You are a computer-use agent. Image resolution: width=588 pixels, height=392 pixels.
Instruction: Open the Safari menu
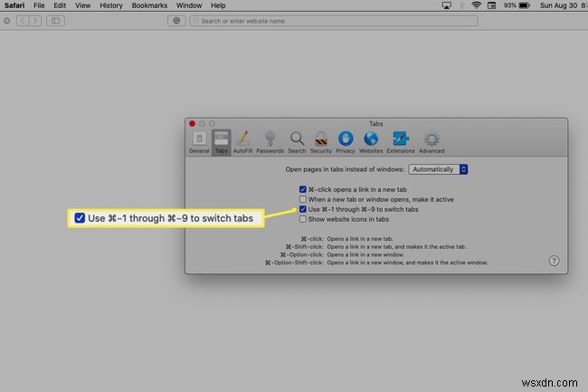[14, 5]
